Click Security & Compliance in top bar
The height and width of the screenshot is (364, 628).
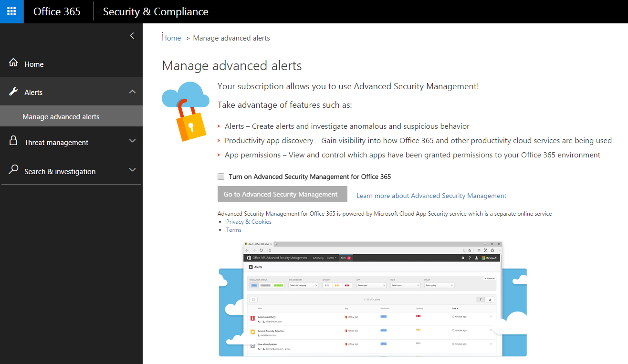coord(155,11)
